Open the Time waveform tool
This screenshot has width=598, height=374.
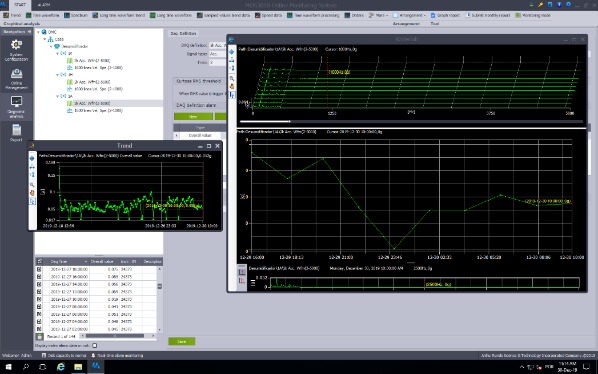click(x=42, y=15)
